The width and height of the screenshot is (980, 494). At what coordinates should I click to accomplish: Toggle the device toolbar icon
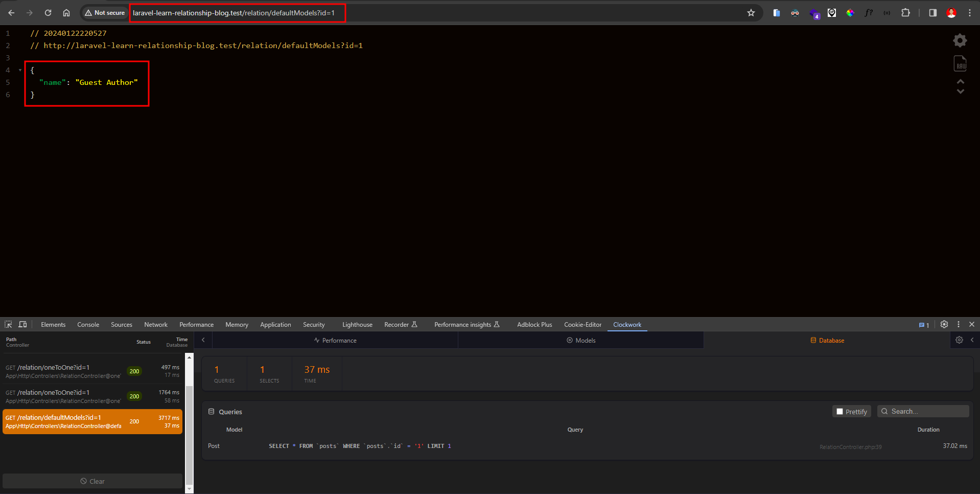pos(22,324)
